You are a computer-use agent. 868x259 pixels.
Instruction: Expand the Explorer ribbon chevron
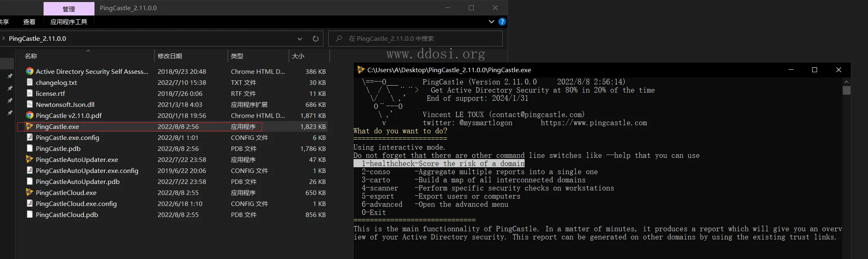(x=492, y=22)
